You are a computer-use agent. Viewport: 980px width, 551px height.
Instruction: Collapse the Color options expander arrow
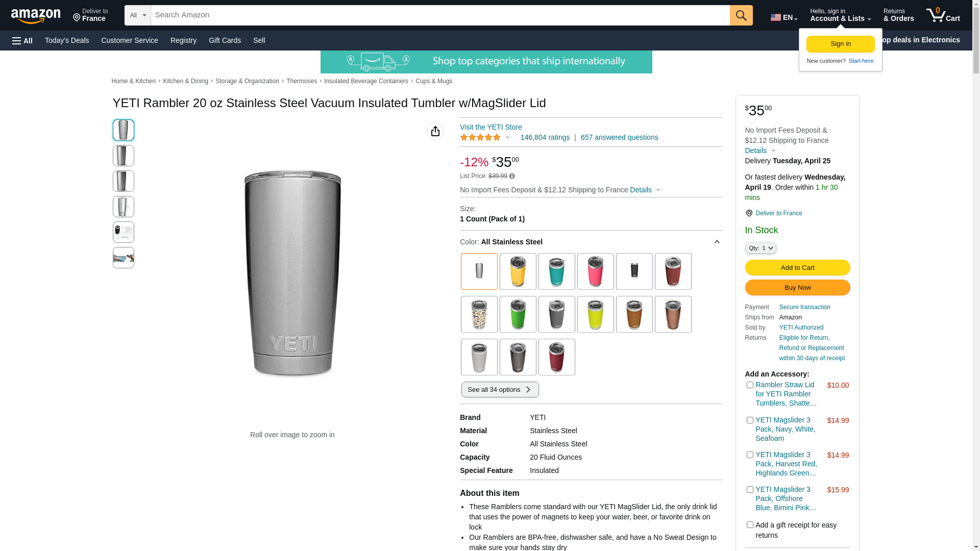coord(717,242)
